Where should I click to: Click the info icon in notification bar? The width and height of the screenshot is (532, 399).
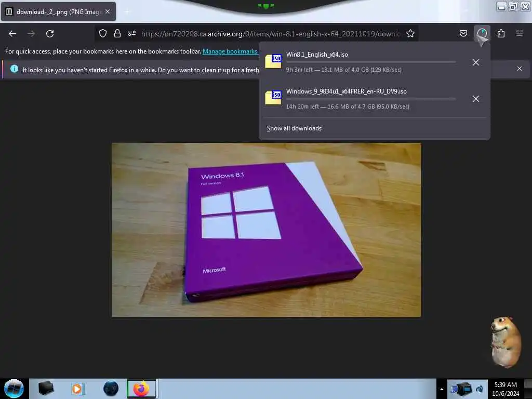(14, 69)
